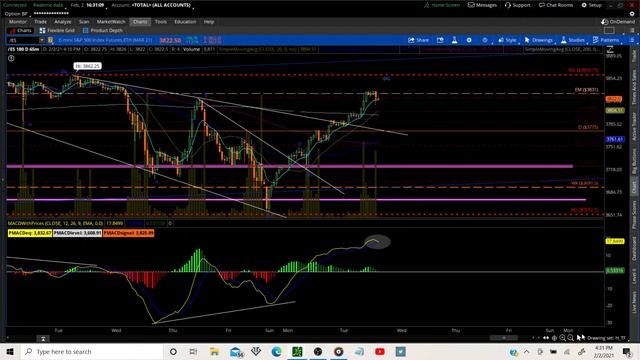
Task: Click the grid layout rectangle icon
Action: 609,31
